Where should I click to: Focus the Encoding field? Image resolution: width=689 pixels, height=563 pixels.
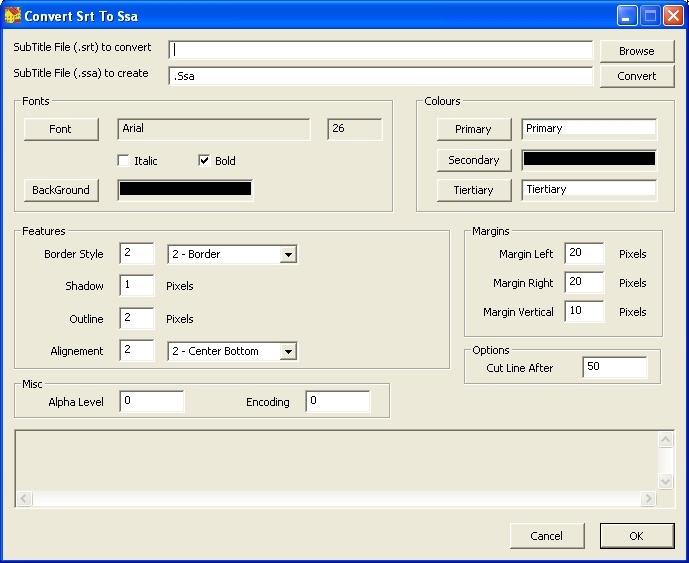338,401
